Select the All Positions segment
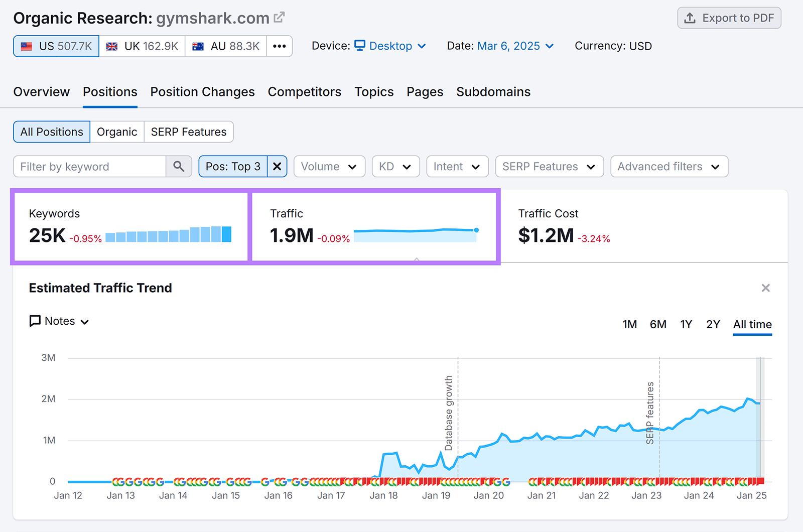803x532 pixels. (x=51, y=131)
